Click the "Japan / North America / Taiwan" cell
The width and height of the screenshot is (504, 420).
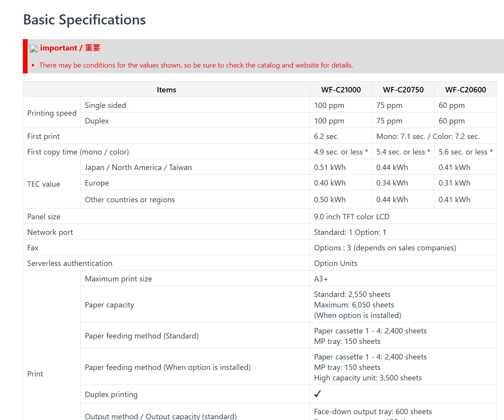click(x=138, y=167)
